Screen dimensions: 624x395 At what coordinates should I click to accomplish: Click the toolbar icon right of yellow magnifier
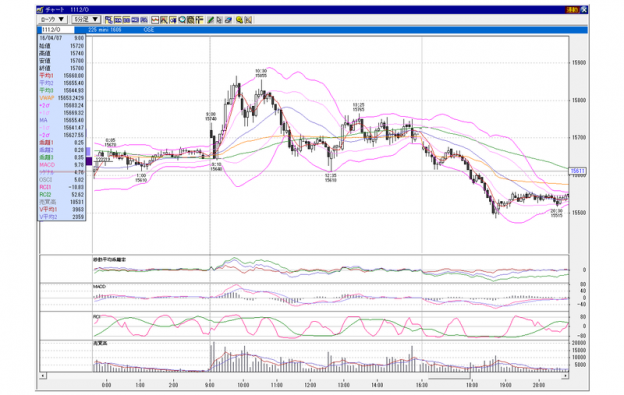tap(248, 19)
